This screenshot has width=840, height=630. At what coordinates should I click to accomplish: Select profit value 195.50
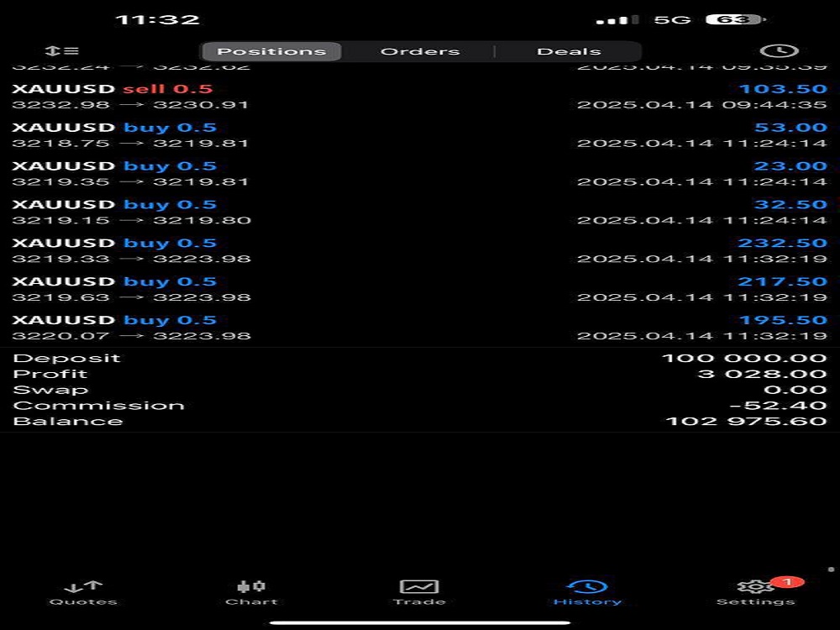click(783, 320)
